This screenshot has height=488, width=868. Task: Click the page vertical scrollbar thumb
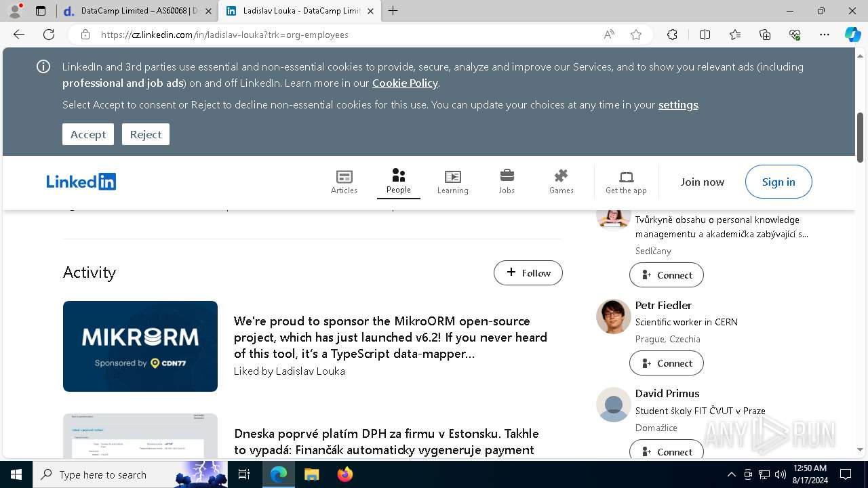pyautogui.click(x=861, y=137)
